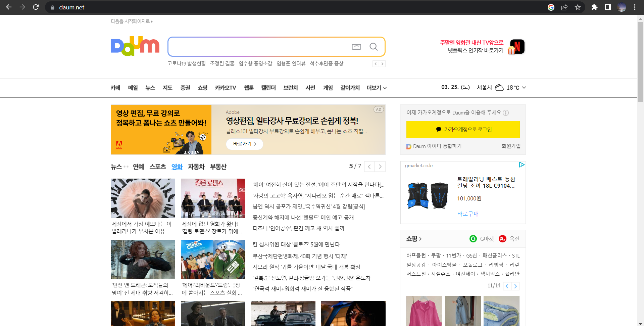Open the on-screen keyboard in search bar
Viewport: 644px width, 326px height.
[x=356, y=47]
